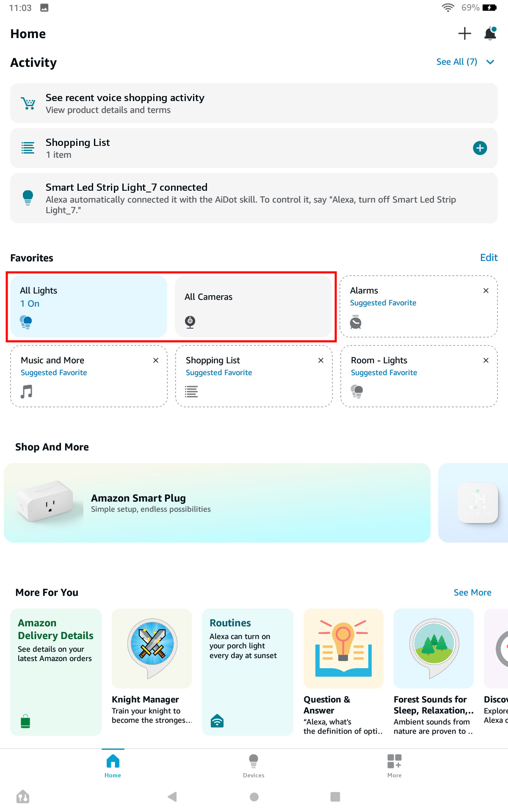The image size is (508, 812).
Task: Expand Activity with the chevron arrow
Action: tap(491, 62)
